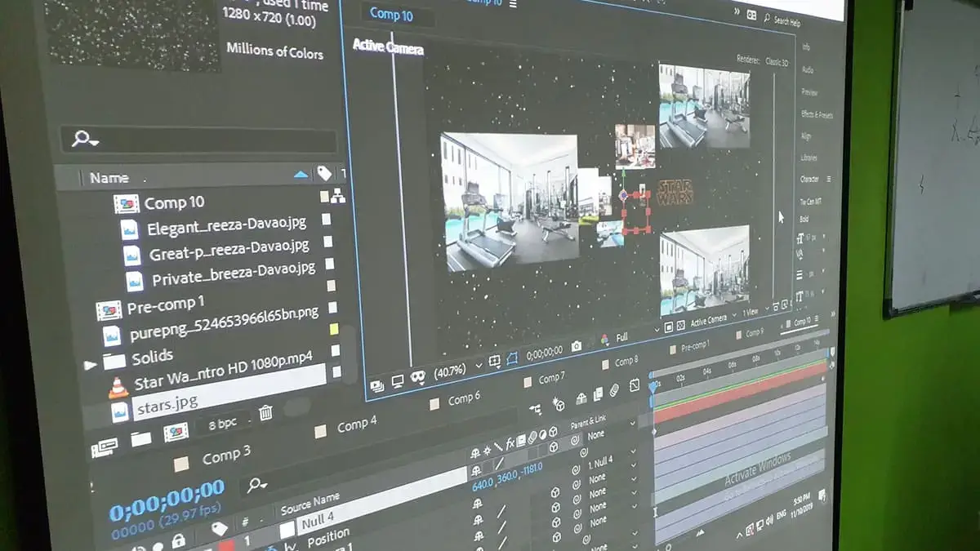Viewport: 980px width, 551px height.
Task: Click the label swatch beside Comp 10
Action: (x=325, y=197)
